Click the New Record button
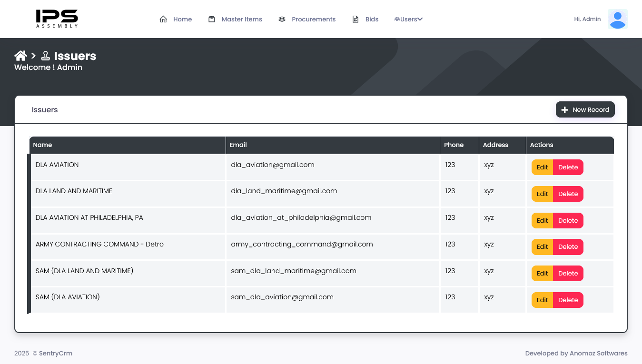 coord(585,109)
